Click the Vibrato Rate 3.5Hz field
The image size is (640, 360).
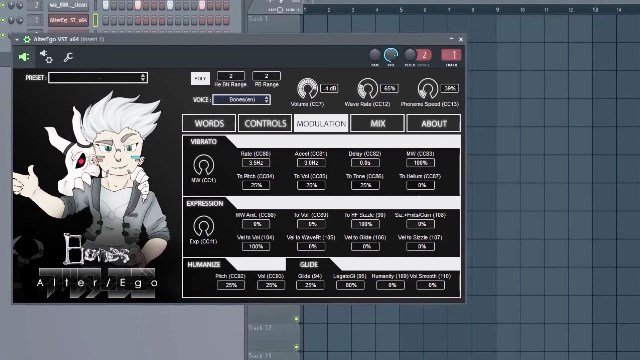point(256,163)
